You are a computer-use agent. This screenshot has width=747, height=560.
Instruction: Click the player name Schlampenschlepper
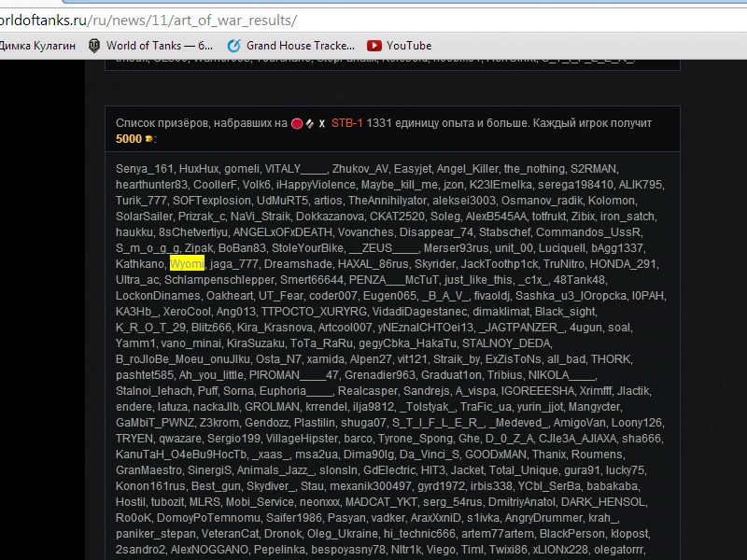pos(219,280)
